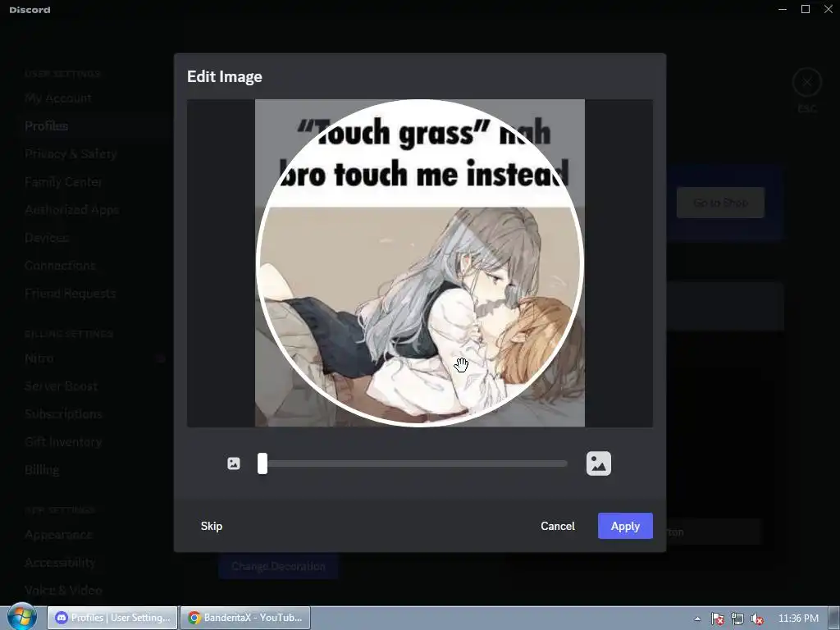This screenshot has width=840, height=630.
Task: Click the Change Decoration button
Action: 278,566
